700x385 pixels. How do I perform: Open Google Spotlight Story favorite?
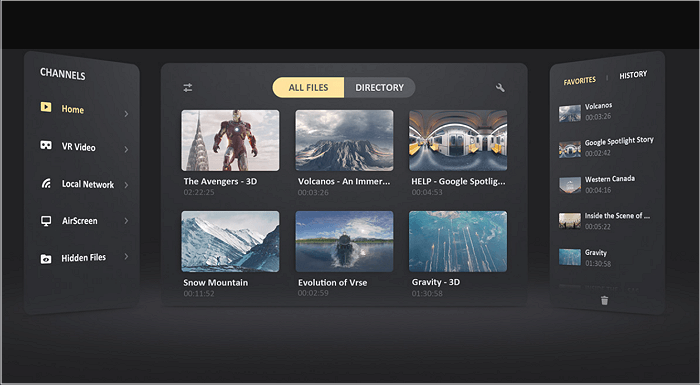(x=606, y=147)
